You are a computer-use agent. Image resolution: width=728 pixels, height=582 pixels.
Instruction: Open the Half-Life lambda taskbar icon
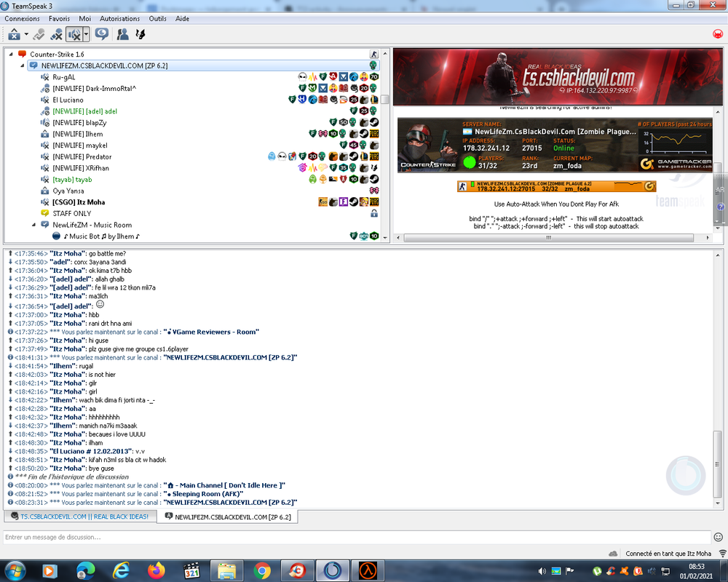pyautogui.click(x=368, y=571)
